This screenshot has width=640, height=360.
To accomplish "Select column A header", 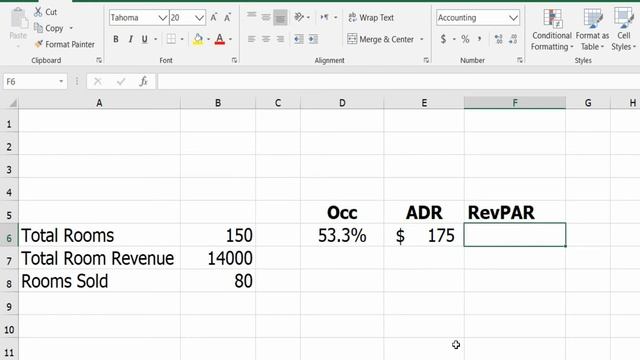I will coord(99,103).
